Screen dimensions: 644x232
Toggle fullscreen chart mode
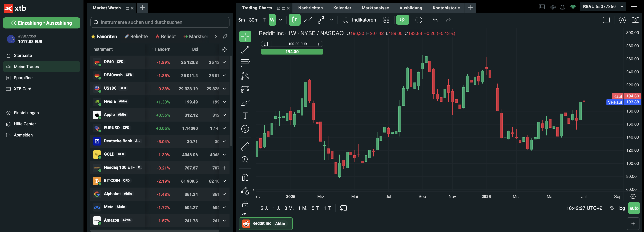pos(606,20)
